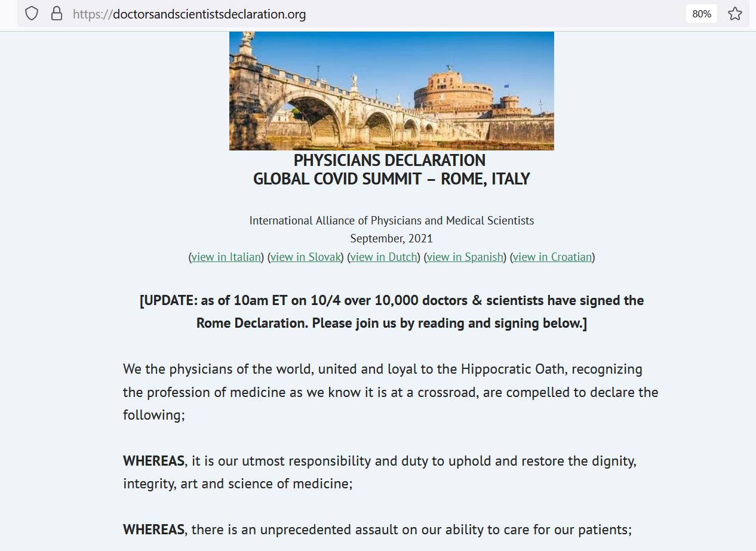The width and height of the screenshot is (756, 551).
Task: Click the Global Covid Summit heading line
Action: tap(391, 179)
